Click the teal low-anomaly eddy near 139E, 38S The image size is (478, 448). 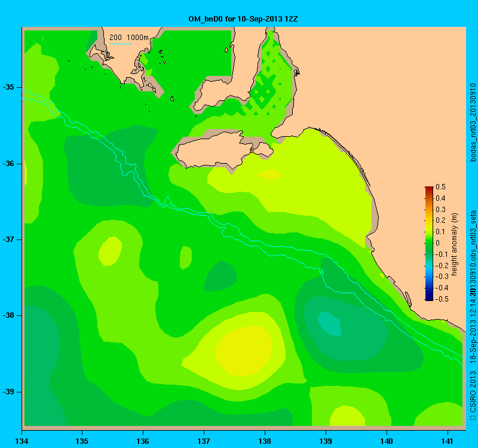(330, 324)
